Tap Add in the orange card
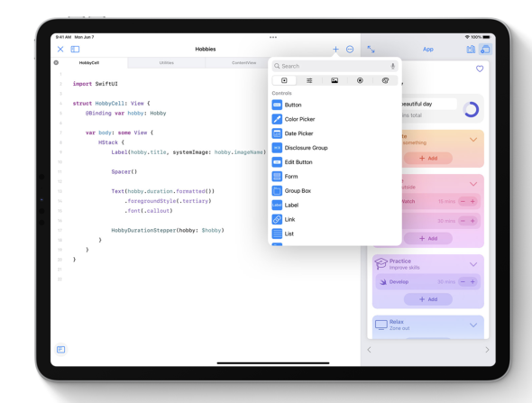The height and width of the screenshot is (403, 532). tap(428, 158)
